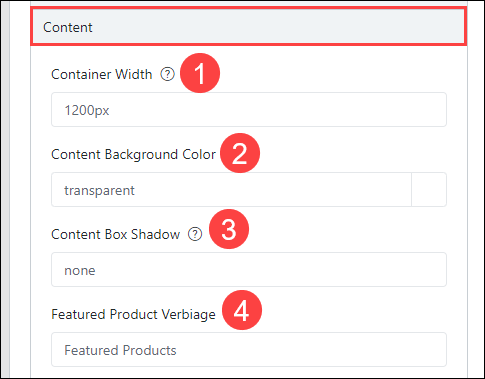Screen dimensions: 485x379
Task: Click the Content Box Shadow help icon
Action: tap(195, 234)
